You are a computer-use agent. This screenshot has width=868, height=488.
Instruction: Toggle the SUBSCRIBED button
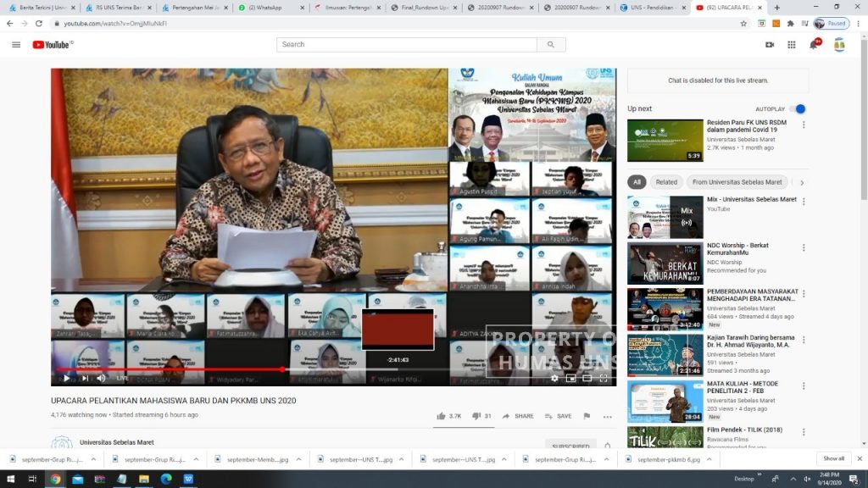570,446
